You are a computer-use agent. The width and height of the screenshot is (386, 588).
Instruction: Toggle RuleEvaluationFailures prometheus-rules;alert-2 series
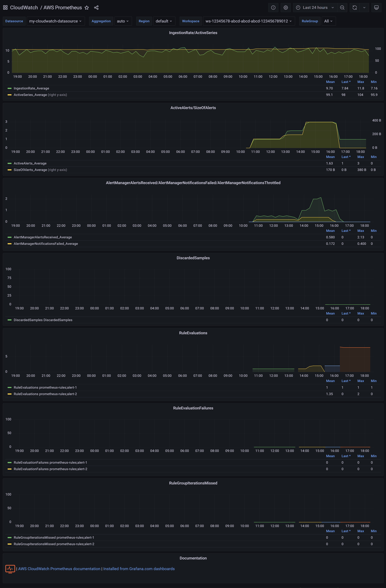tap(50, 469)
